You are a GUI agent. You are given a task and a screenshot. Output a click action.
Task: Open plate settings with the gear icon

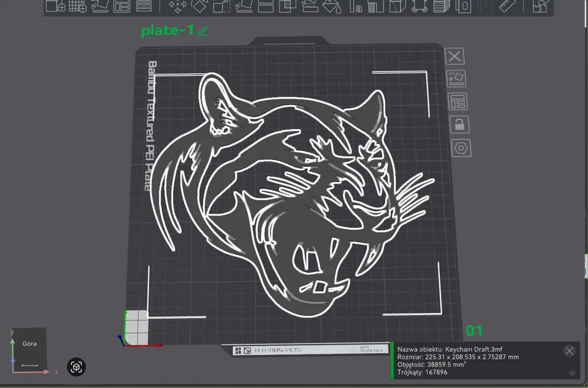coord(460,148)
